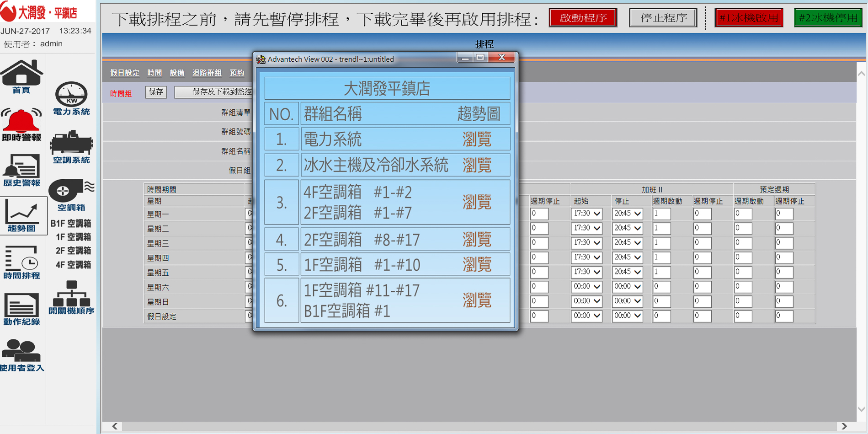This screenshot has width=868, height=434.
Task: Expand 假日設定 加班II 起始 time dropdown
Action: (x=586, y=316)
